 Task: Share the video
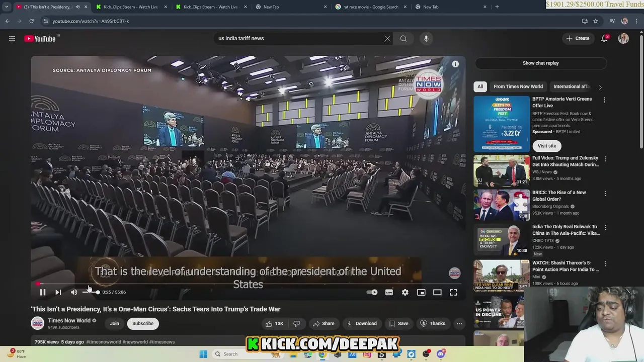tap(323, 323)
